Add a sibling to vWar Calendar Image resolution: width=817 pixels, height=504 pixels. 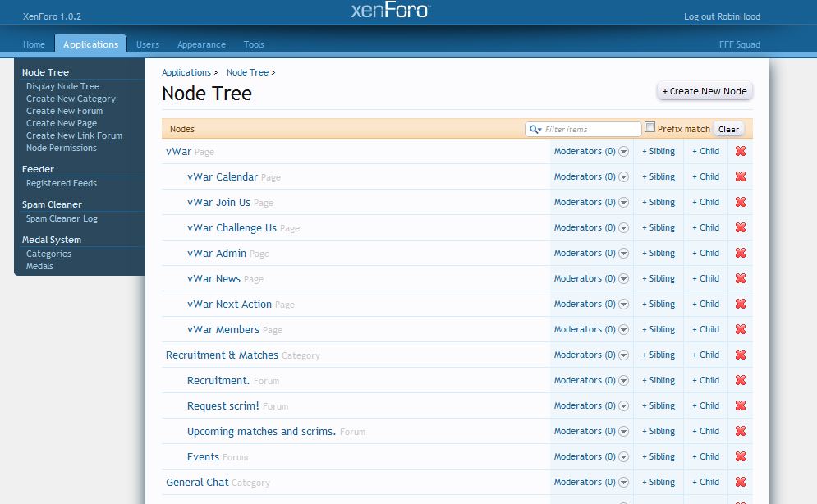(659, 176)
